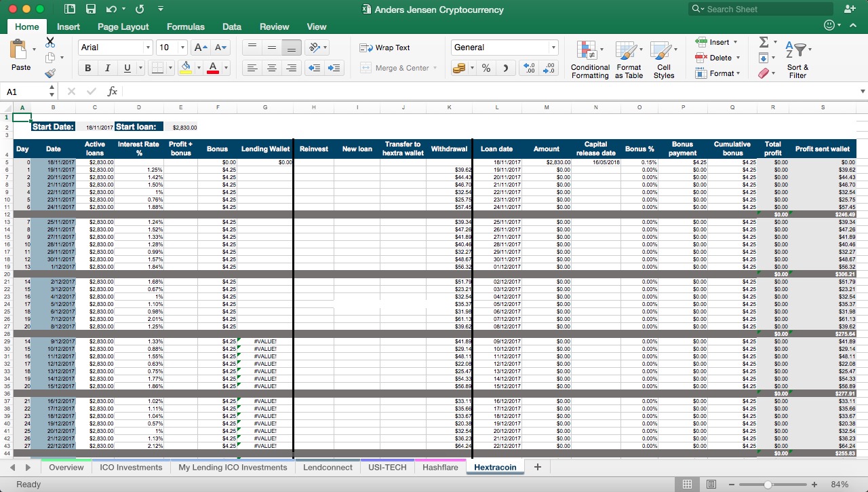Image resolution: width=868 pixels, height=492 pixels.
Task: Open the General number format dropdown
Action: (x=553, y=48)
